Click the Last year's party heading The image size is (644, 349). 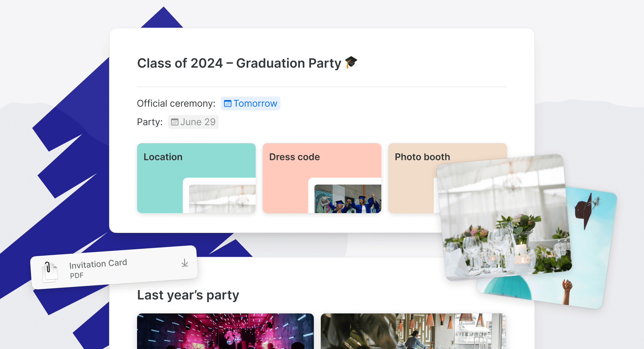click(188, 295)
